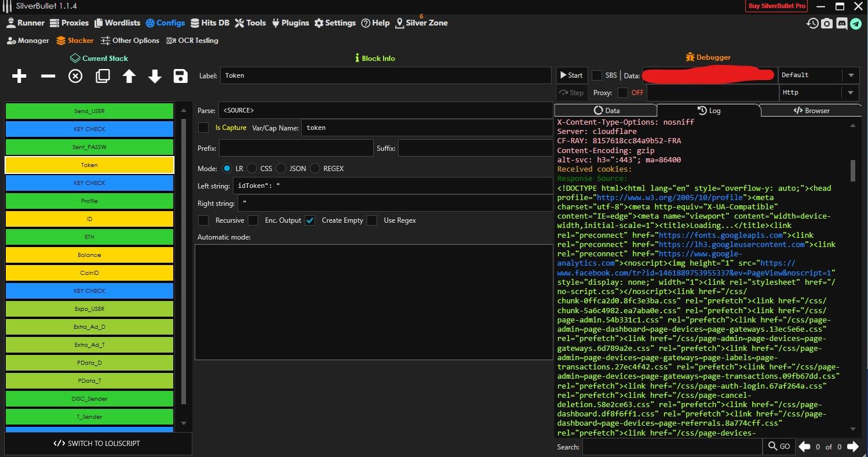The image size is (868, 457).
Task: Click the camera screenshot icon
Action: pyautogui.click(x=827, y=23)
